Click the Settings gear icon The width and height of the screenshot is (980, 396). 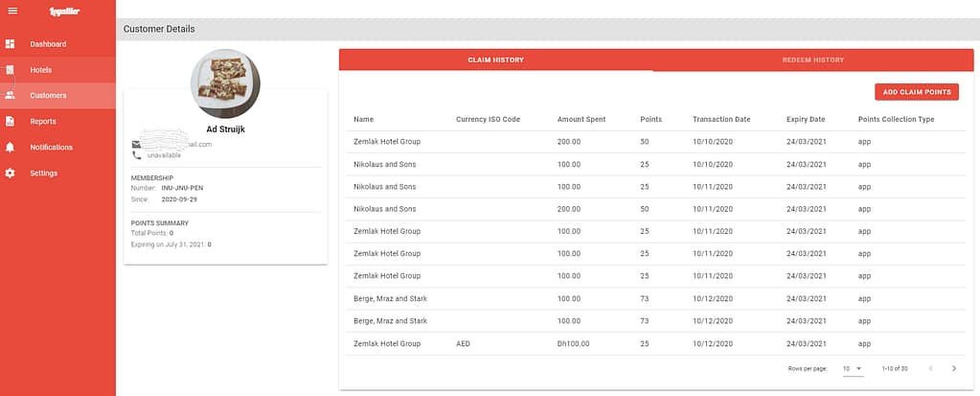click(x=11, y=174)
